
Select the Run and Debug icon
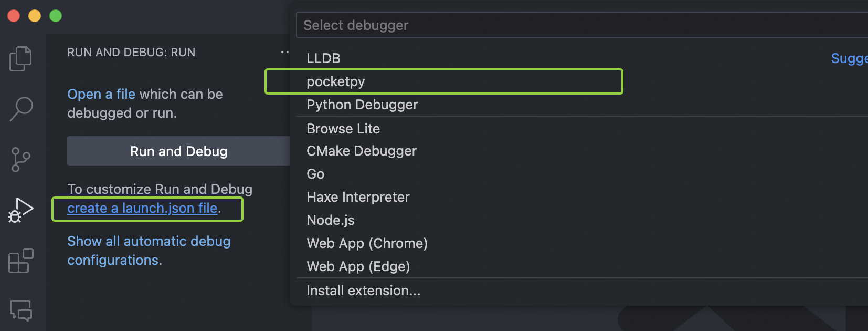click(21, 209)
